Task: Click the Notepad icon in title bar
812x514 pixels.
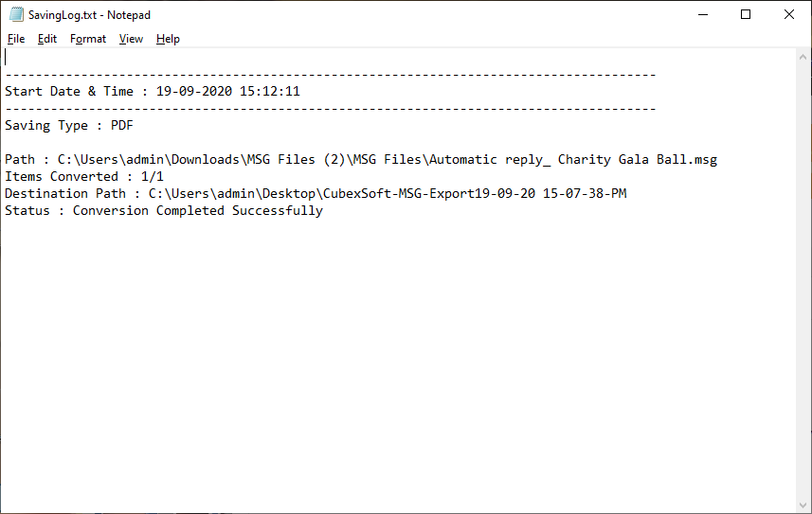Action: click(x=16, y=14)
